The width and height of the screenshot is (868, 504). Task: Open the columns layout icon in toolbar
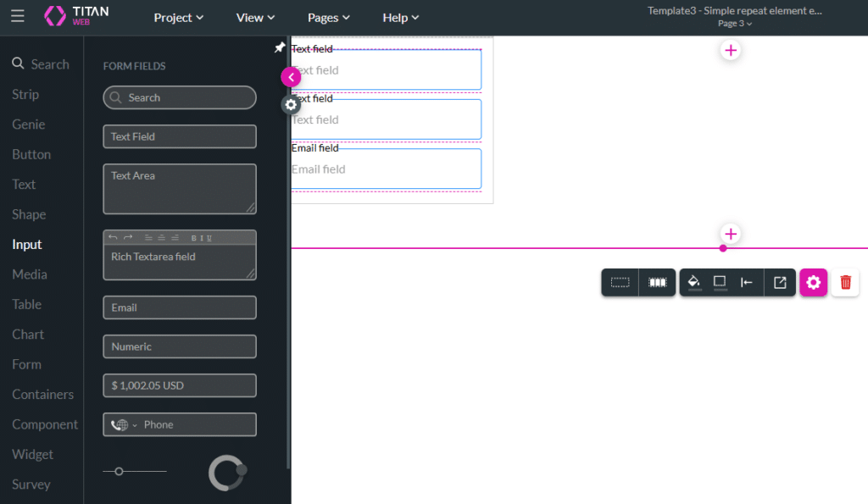[x=657, y=281]
